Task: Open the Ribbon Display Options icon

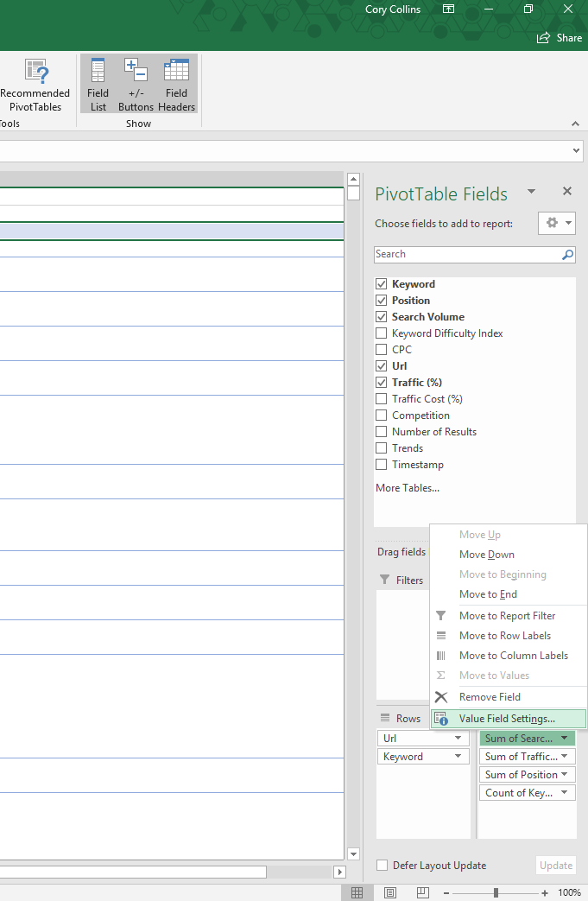Action: [x=448, y=10]
